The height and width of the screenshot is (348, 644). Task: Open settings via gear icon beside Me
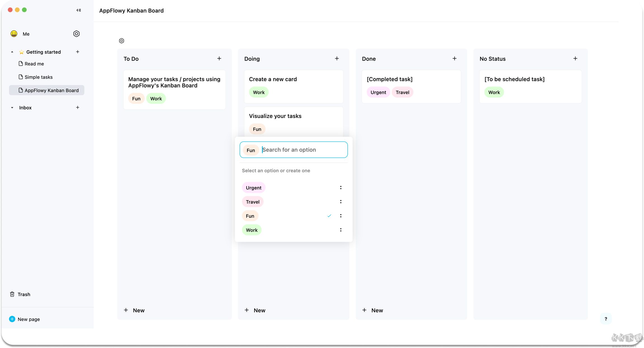pyautogui.click(x=76, y=34)
